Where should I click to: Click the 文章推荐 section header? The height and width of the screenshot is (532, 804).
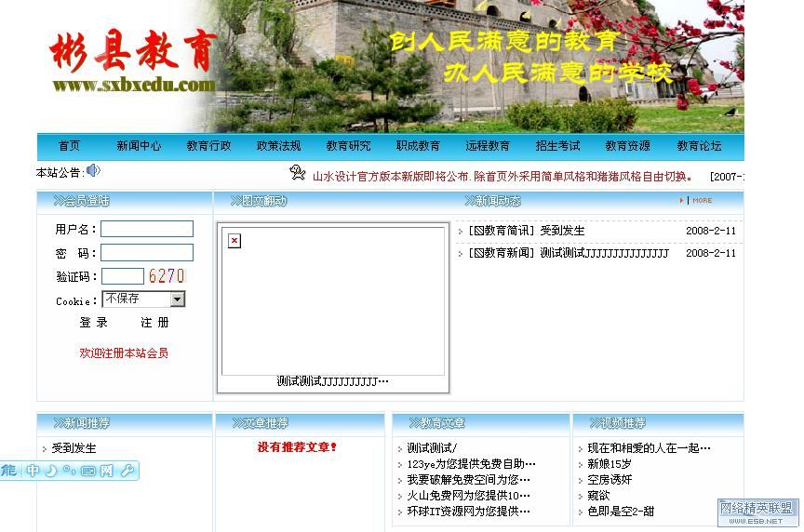click(x=260, y=423)
